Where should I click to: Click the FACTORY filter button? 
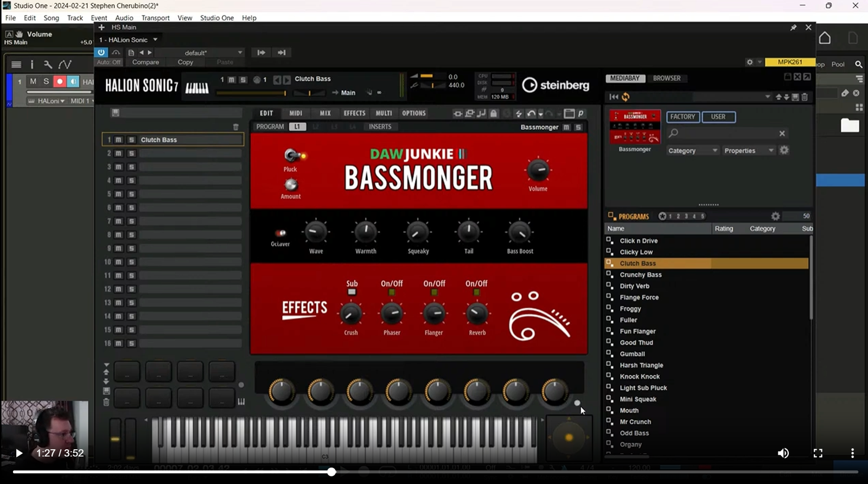click(682, 117)
